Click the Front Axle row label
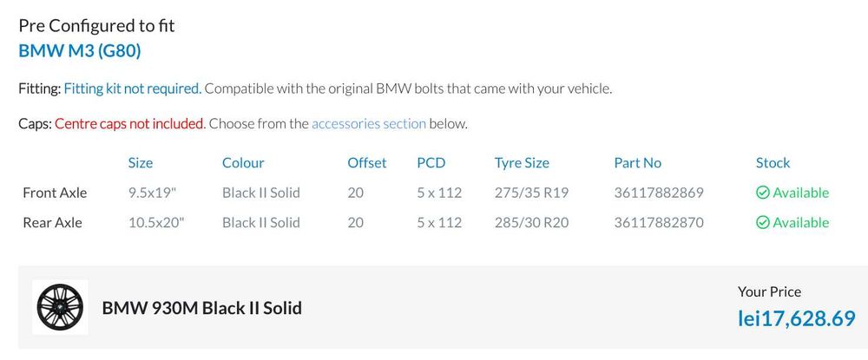868x360 pixels. 55,193
